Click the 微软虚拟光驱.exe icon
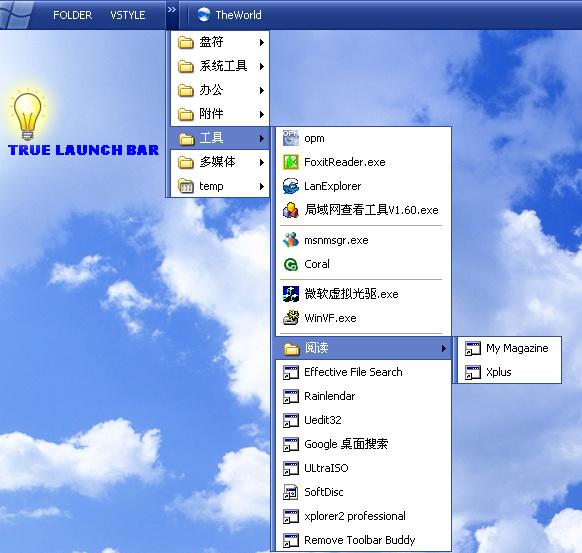This screenshot has height=553, width=582. [x=291, y=294]
